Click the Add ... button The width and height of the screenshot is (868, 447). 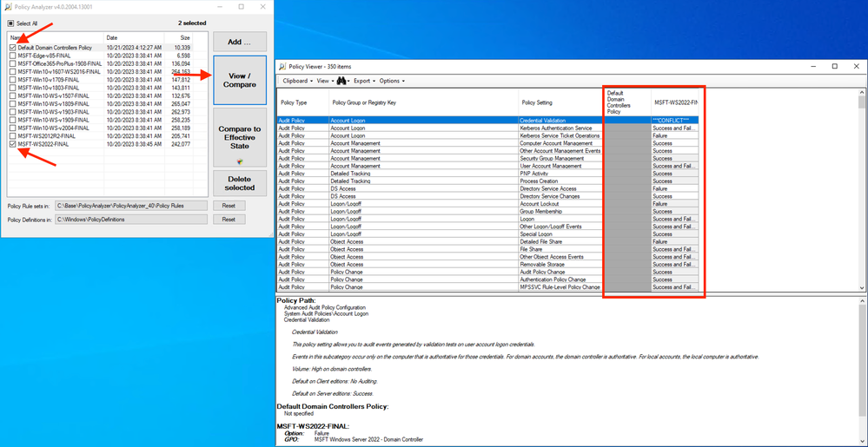click(240, 42)
